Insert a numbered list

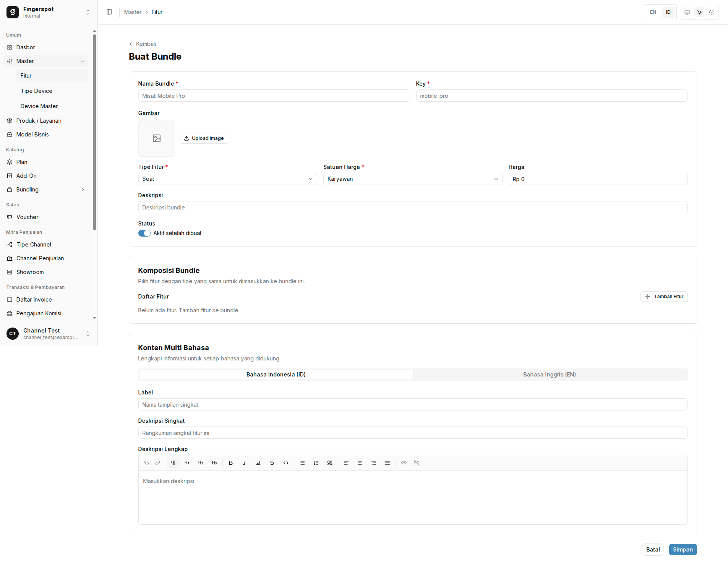316,463
